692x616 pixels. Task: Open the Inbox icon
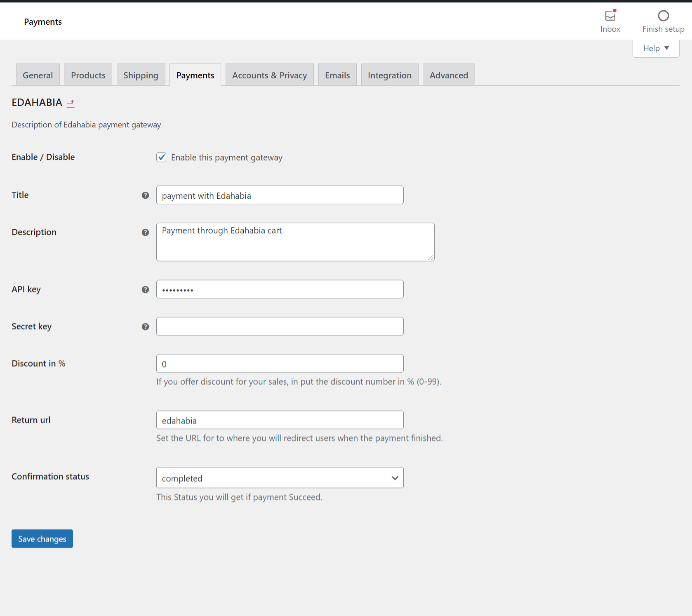(610, 16)
